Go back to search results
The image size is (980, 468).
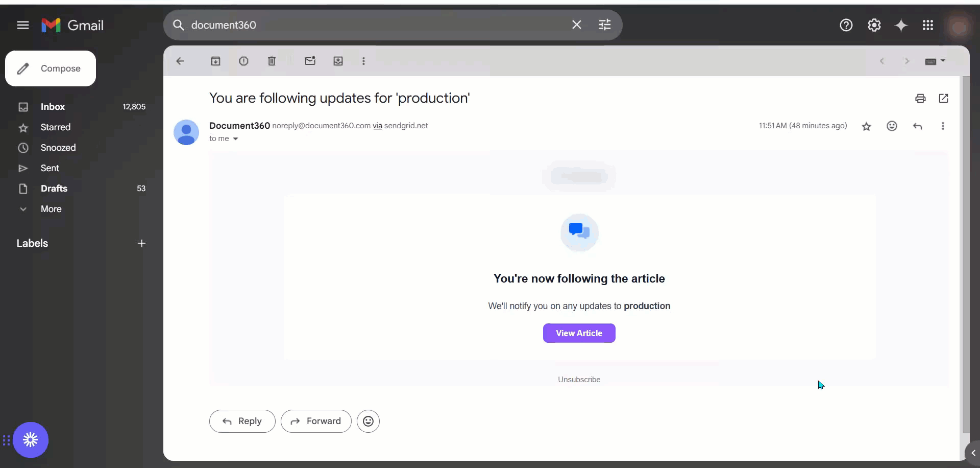pyautogui.click(x=180, y=61)
